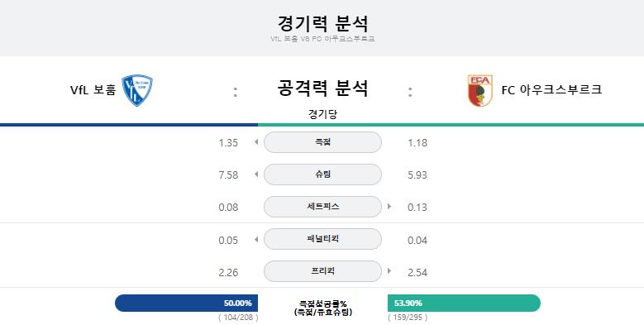
Task: Select the 세트피스 stat pill
Action: pos(322,206)
